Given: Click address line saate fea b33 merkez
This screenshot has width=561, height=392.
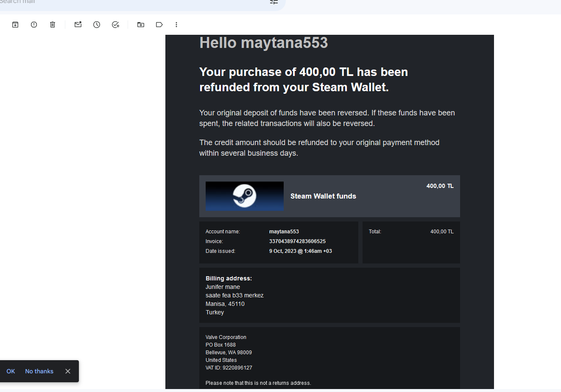Looking at the screenshot, I should (x=234, y=295).
